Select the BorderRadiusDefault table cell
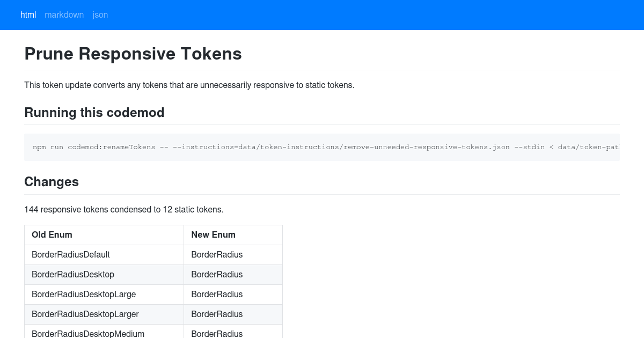This screenshot has width=644, height=338. [x=71, y=254]
